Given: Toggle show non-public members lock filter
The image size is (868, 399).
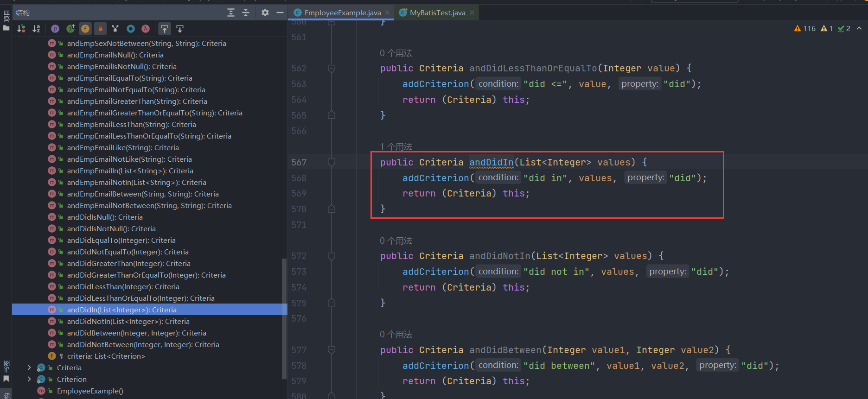Looking at the screenshot, I should click(101, 29).
